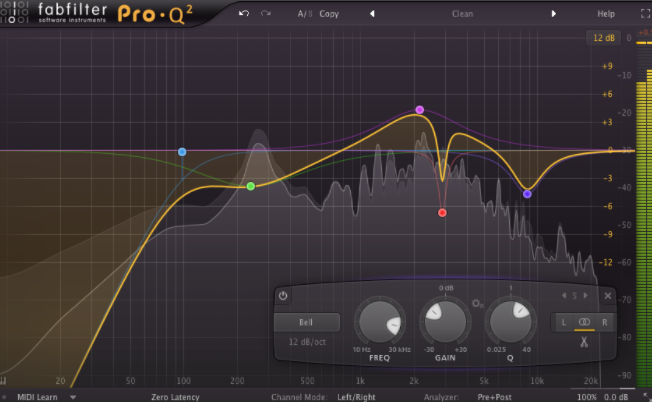The width and height of the screenshot is (652, 402).
Task: Open the 12 dB/oct slope dropdown
Action: 307,342
